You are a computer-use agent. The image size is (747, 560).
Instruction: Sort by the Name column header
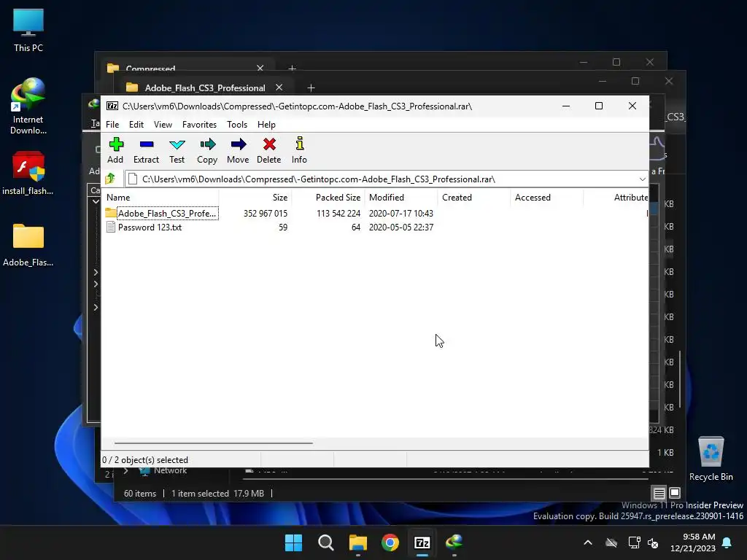pyautogui.click(x=161, y=197)
